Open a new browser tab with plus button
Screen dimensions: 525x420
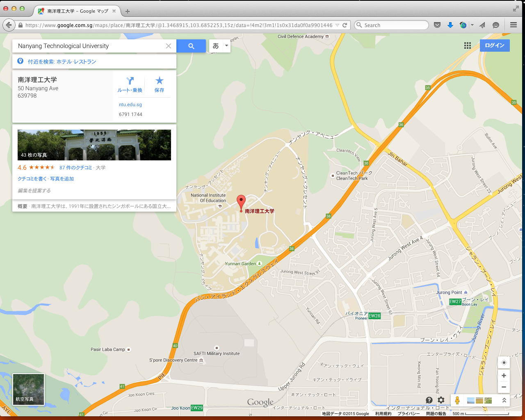pyautogui.click(x=128, y=11)
